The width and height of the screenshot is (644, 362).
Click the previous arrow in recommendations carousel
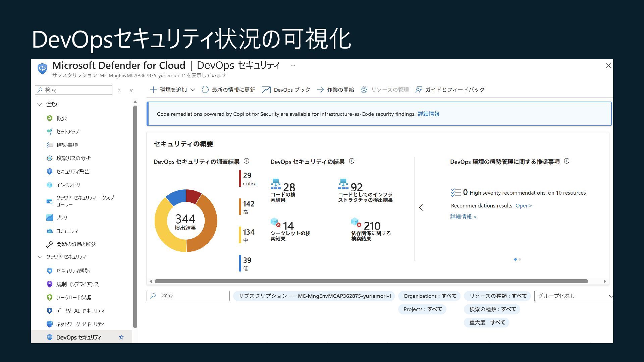pyautogui.click(x=421, y=207)
